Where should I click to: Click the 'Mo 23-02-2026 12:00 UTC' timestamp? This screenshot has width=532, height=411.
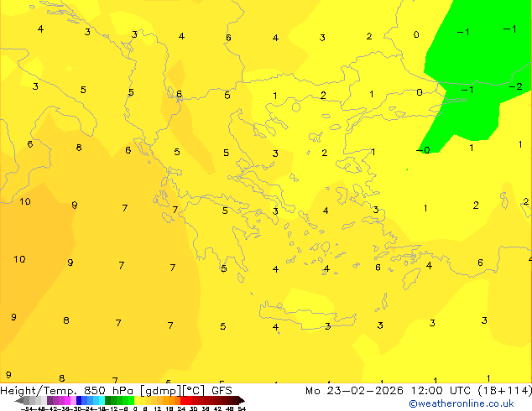point(389,391)
